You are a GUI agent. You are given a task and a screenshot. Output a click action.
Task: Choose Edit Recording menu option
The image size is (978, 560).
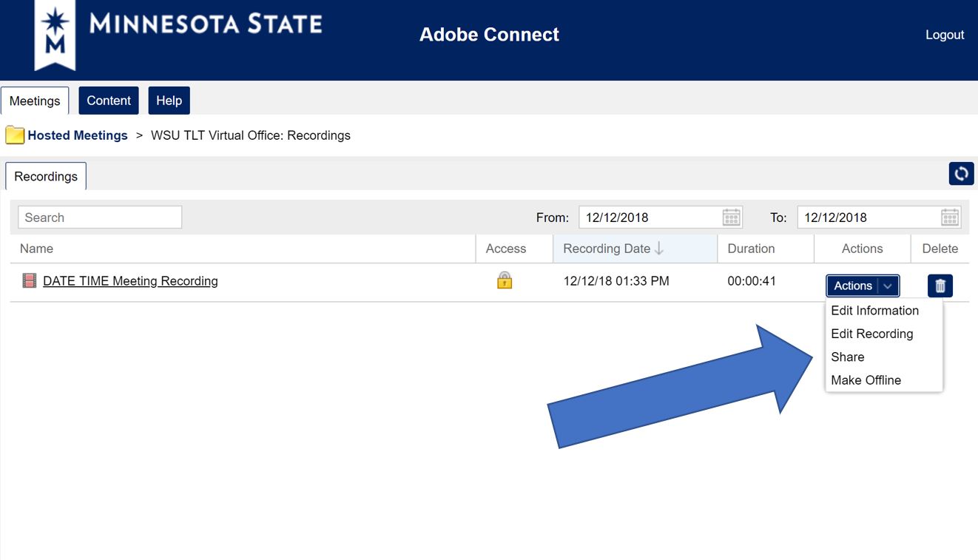[871, 334]
